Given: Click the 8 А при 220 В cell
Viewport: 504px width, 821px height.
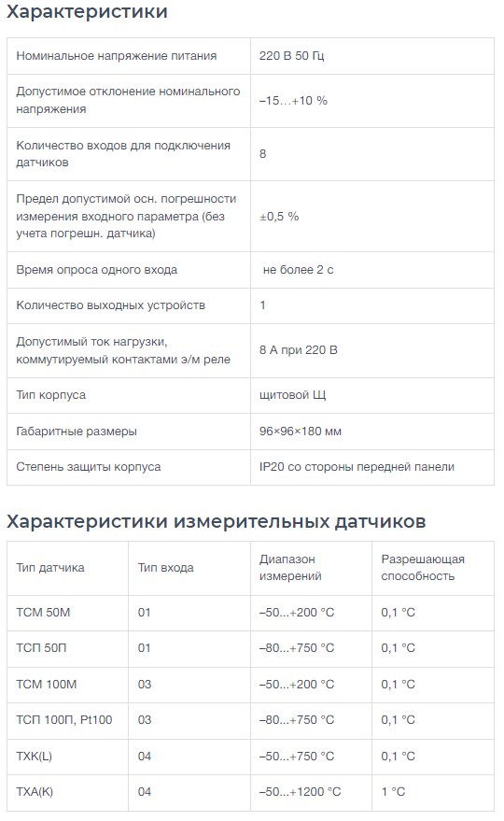Looking at the screenshot, I should pyautogui.click(x=372, y=351).
